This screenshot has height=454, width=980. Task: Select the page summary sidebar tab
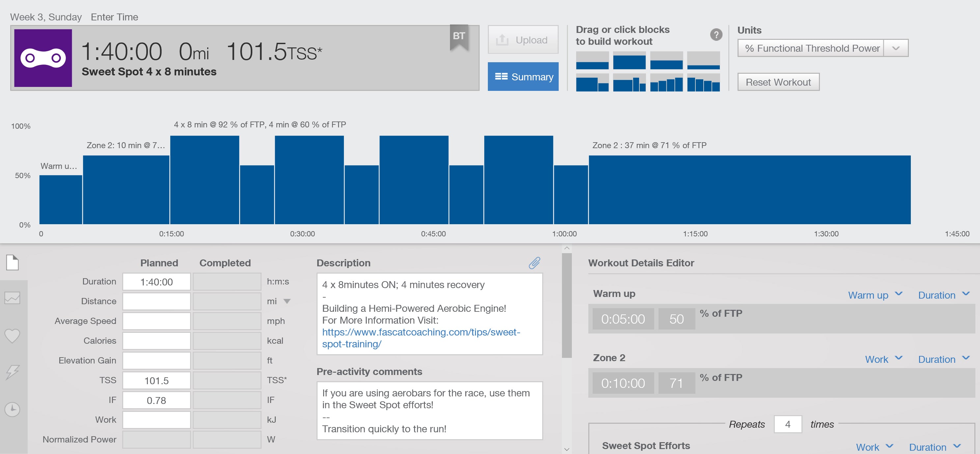[12, 262]
